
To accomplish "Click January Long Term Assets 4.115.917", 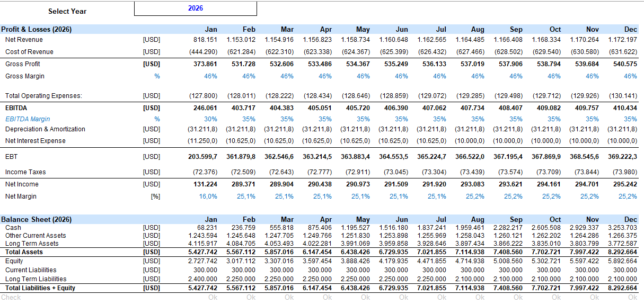I will [202, 244].
